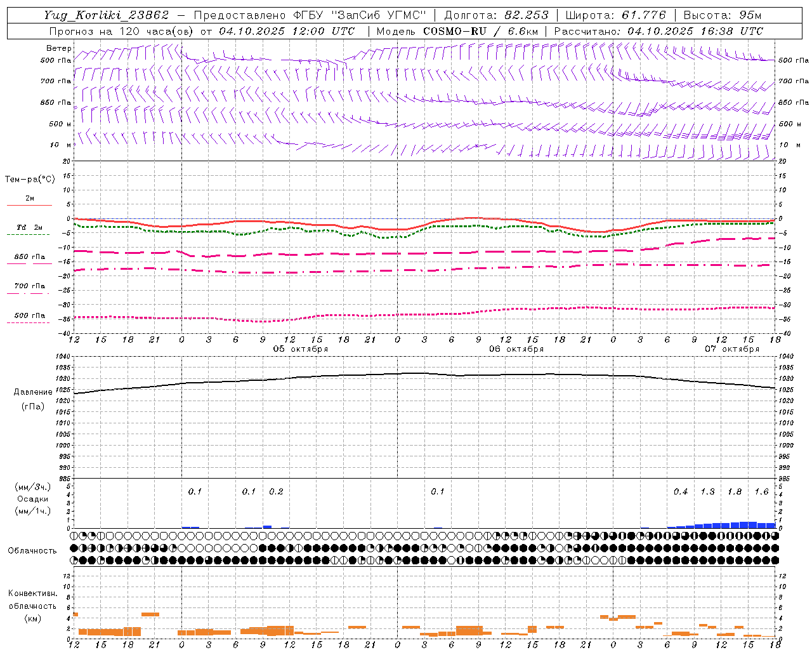This screenshot has width=812, height=650.
Task: Click the Модель COSMO-RU / 6.6км label
Action: coord(457,31)
